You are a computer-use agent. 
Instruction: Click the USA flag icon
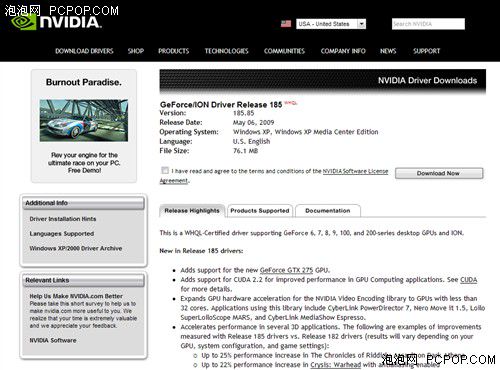(x=286, y=24)
